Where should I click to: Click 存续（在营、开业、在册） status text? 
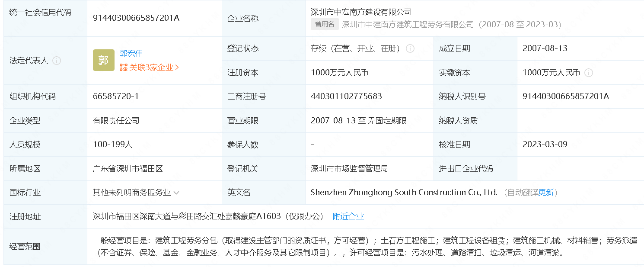coord(357,48)
